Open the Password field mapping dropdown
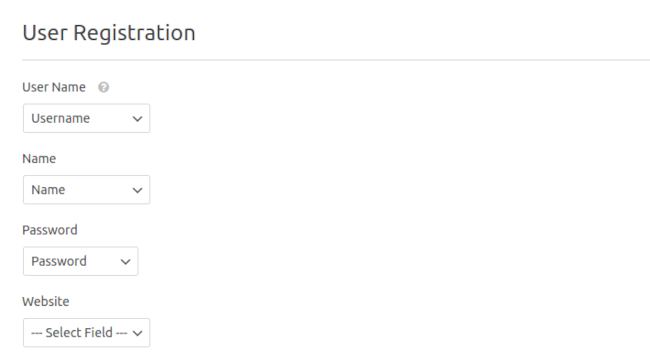Viewport: 650px width, 362px height. [80, 261]
